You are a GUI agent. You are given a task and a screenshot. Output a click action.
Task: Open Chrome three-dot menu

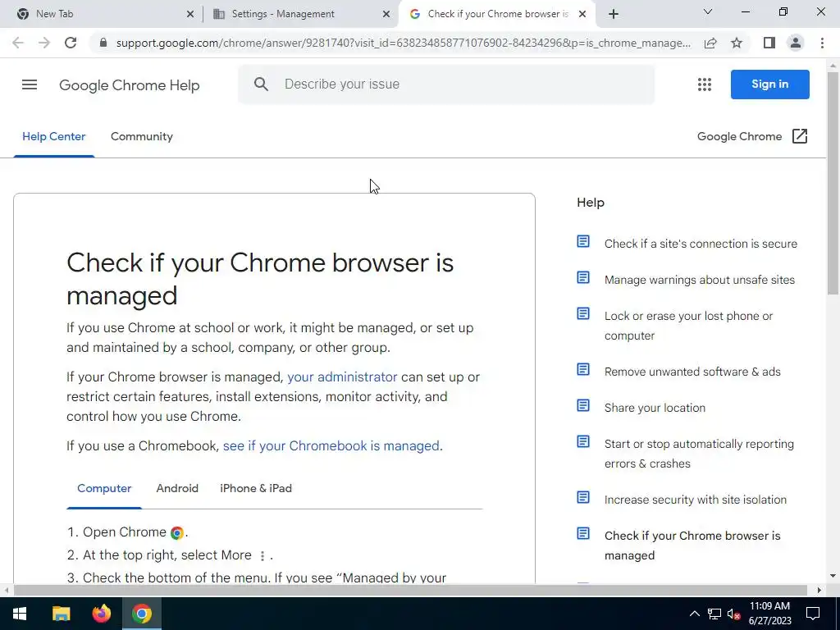(822, 43)
